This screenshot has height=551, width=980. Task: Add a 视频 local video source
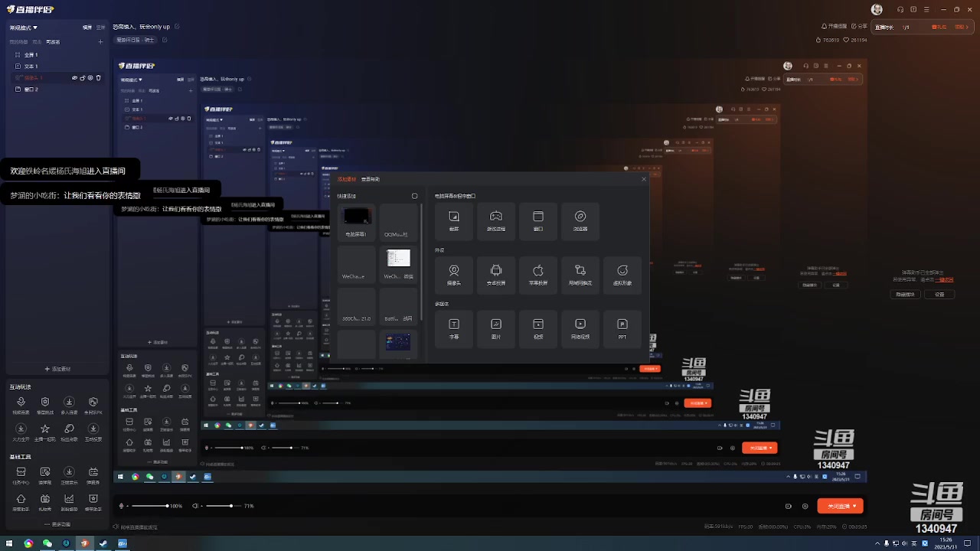point(538,329)
